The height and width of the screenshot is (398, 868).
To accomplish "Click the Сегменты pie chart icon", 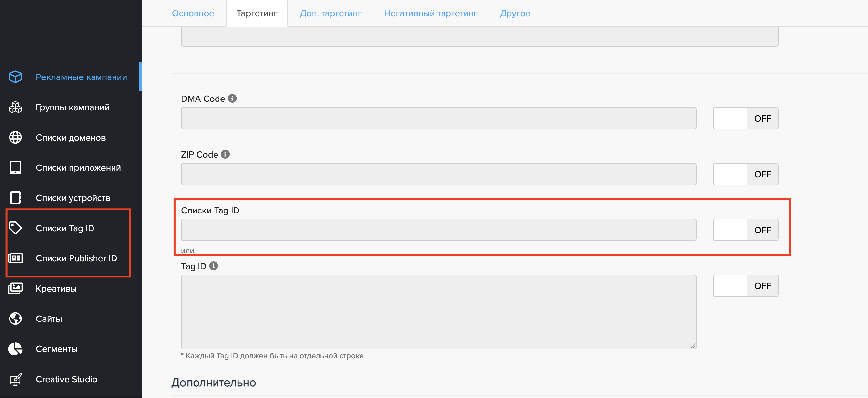I will 15,349.
